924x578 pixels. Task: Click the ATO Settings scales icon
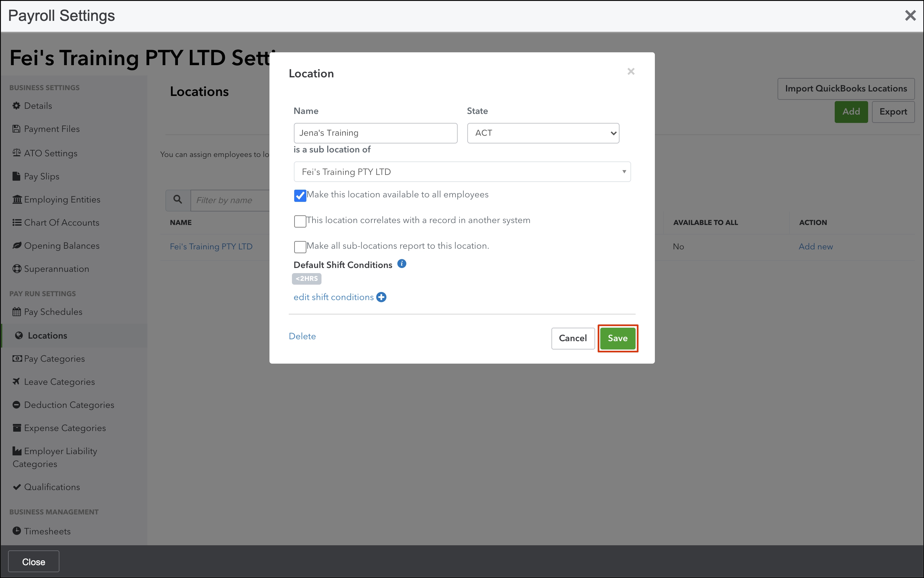16,153
